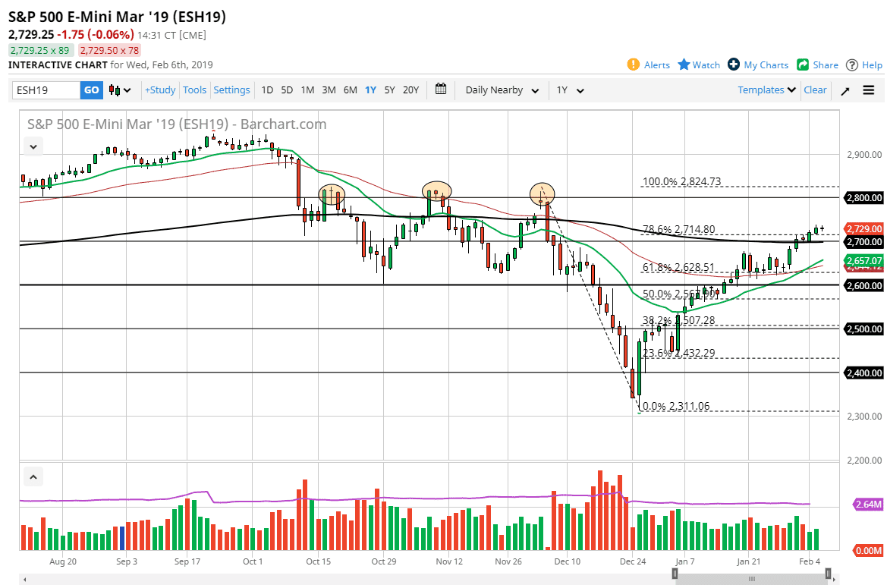The width and height of the screenshot is (887, 588).
Task: Enable the 5D timeframe
Action: pyautogui.click(x=287, y=90)
